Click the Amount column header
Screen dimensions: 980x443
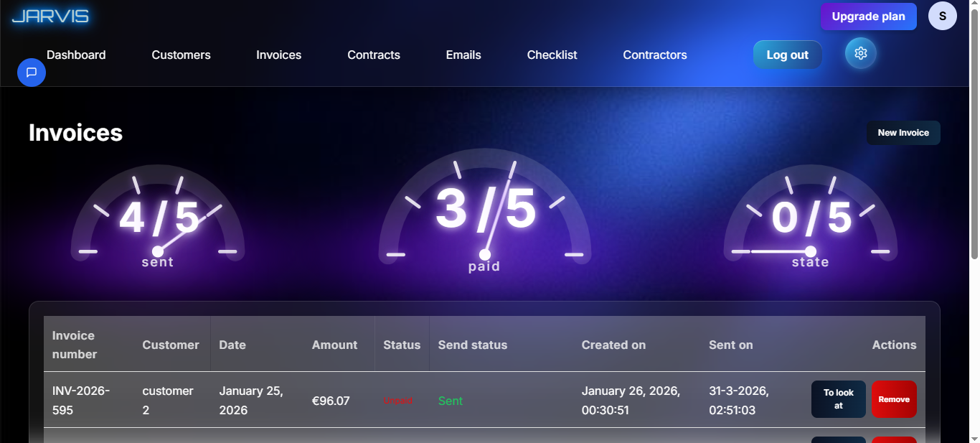pos(334,345)
